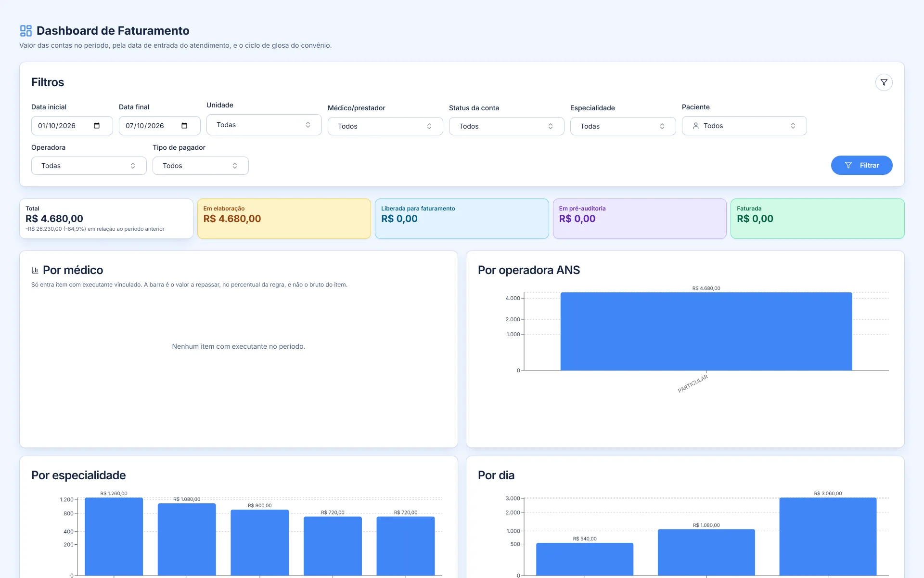
Task: Click the bar chart icon beside Por médico
Action: 35,270
